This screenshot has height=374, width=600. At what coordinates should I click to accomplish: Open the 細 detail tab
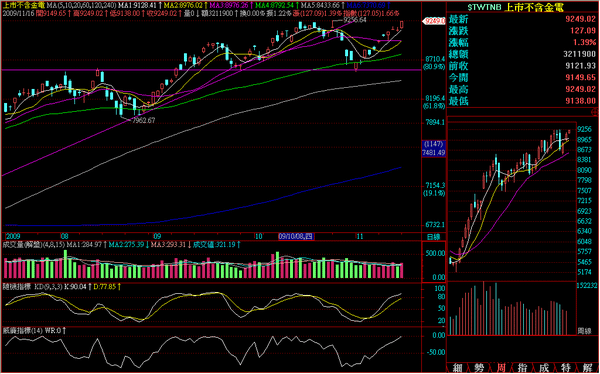(457, 368)
